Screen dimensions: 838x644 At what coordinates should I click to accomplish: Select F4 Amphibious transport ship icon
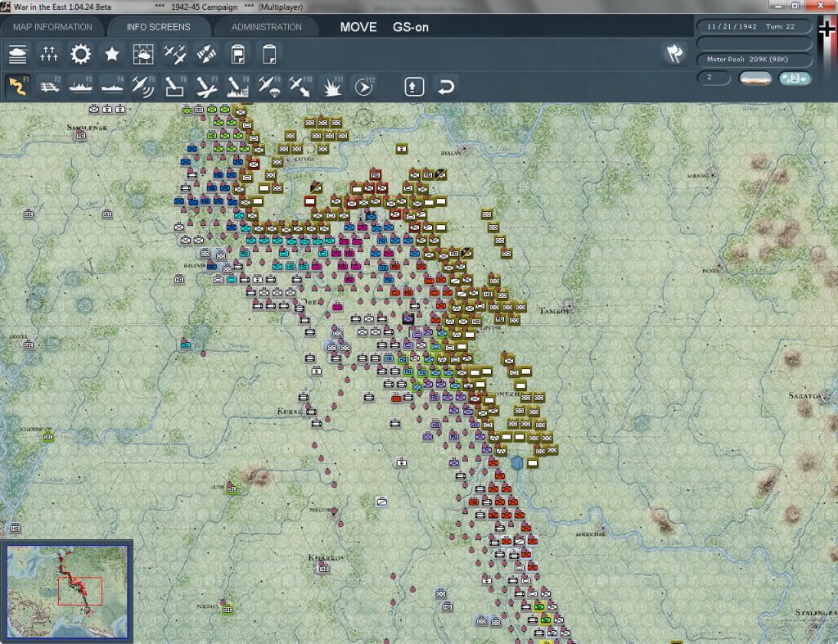(x=112, y=86)
